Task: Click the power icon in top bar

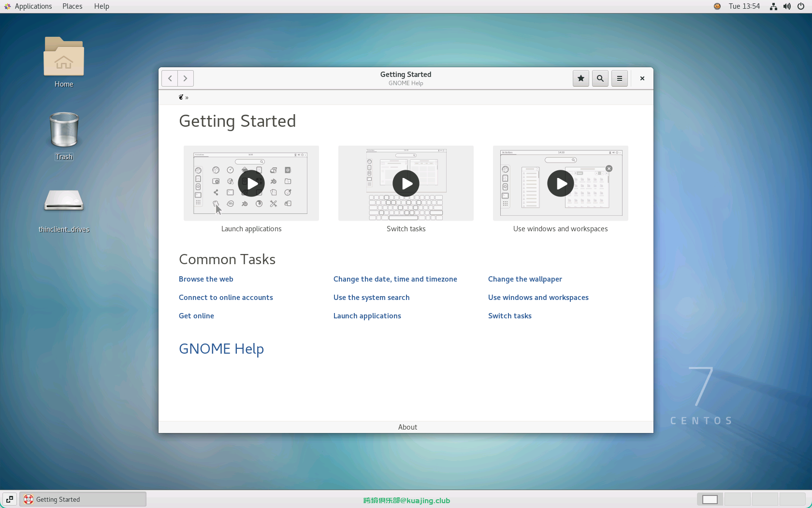Action: 801,6
